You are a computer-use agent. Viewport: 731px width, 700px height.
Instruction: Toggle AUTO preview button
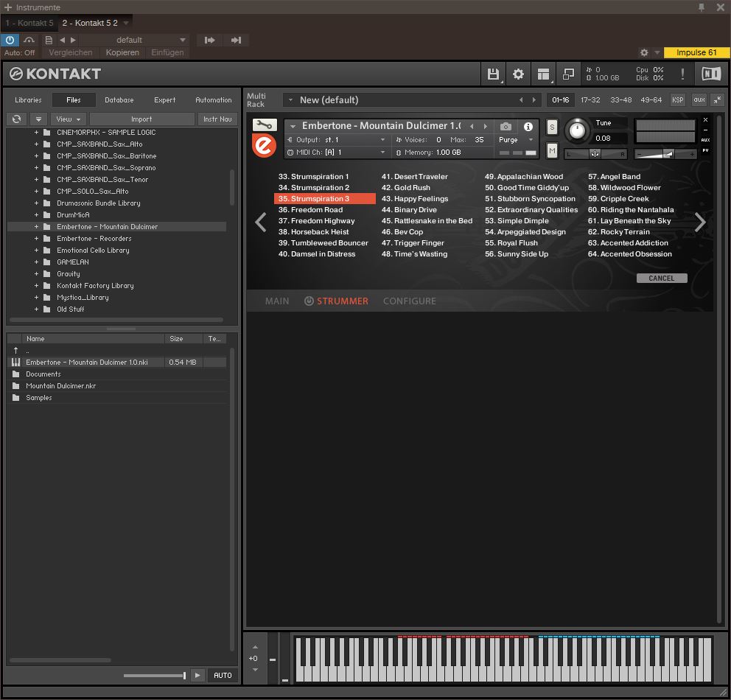point(223,675)
